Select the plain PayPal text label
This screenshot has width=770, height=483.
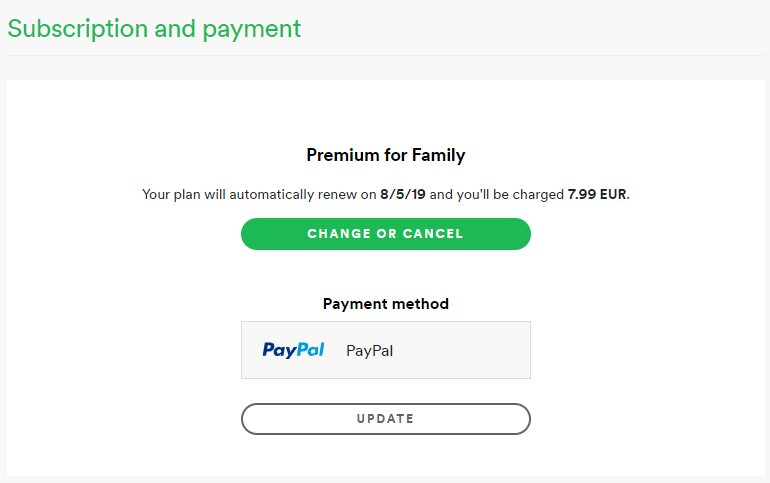click(369, 350)
